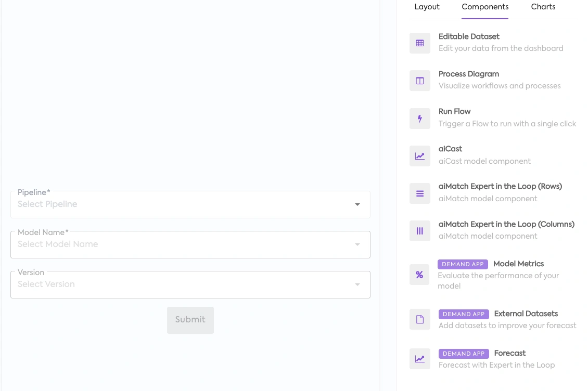Click the Forecast chart icon
Screen dimensions: 588x391
coord(419,359)
